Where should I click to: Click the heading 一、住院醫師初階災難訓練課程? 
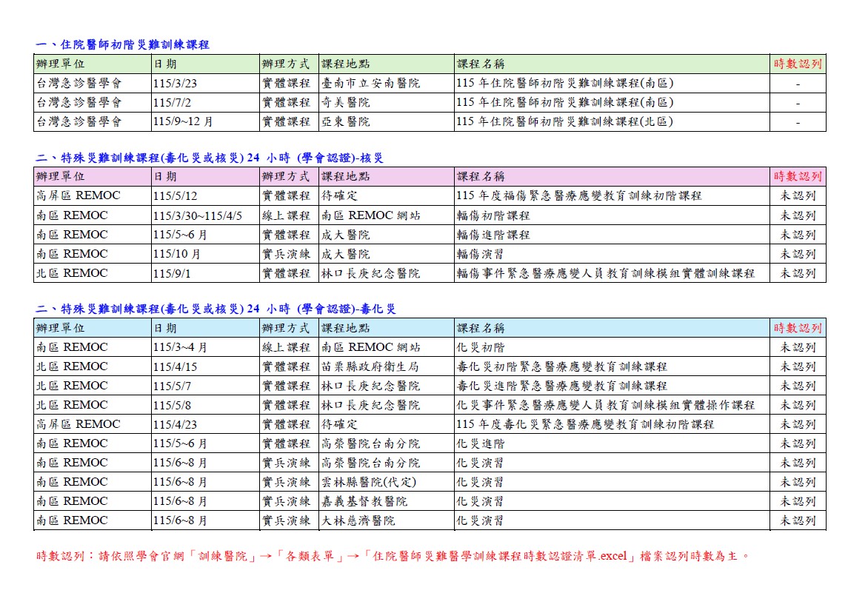click(123, 44)
